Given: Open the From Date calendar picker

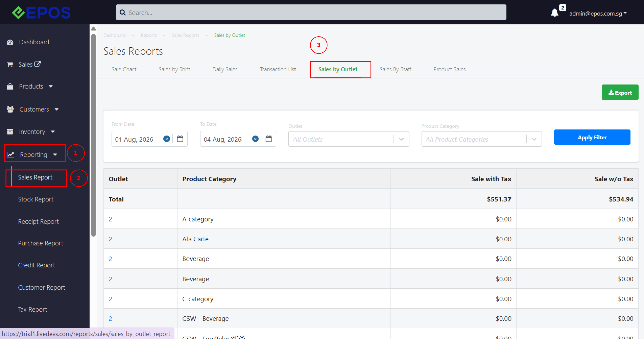Looking at the screenshot, I should coord(180,139).
